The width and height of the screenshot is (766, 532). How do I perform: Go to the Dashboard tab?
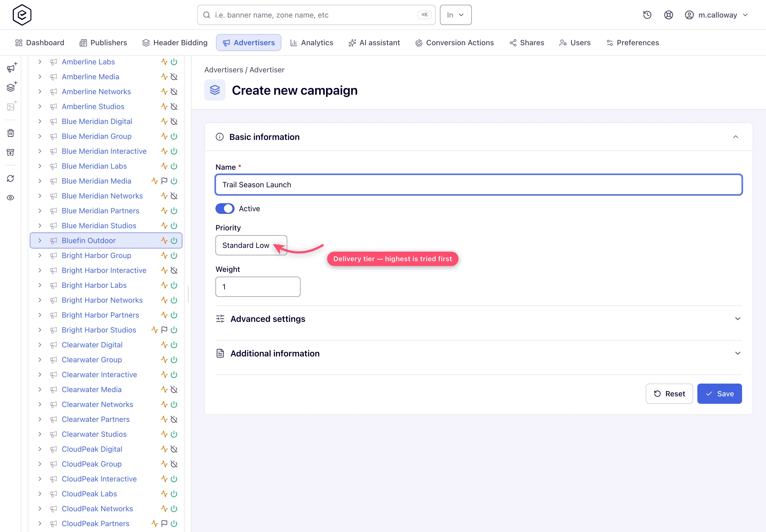click(x=40, y=43)
